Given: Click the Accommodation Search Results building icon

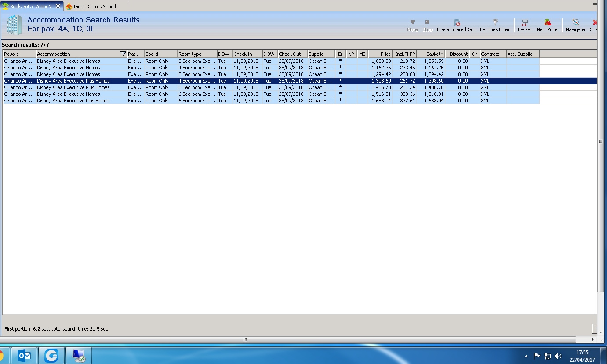Looking at the screenshot, I should pyautogui.click(x=14, y=25).
